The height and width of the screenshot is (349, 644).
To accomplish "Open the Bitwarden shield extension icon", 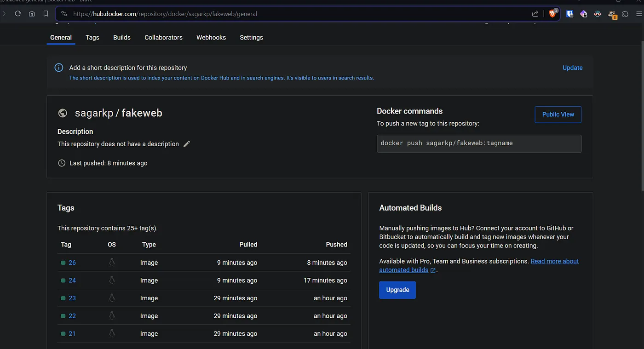I will tap(570, 14).
